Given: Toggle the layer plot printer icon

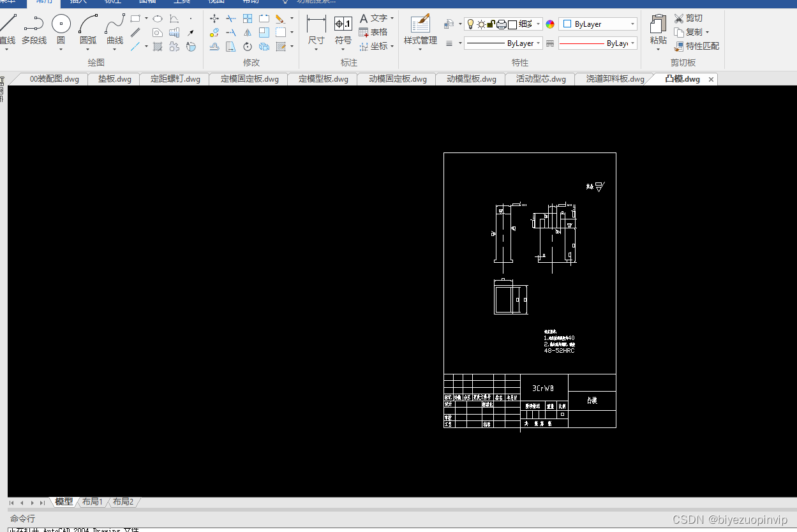Looking at the screenshot, I should pos(502,24).
